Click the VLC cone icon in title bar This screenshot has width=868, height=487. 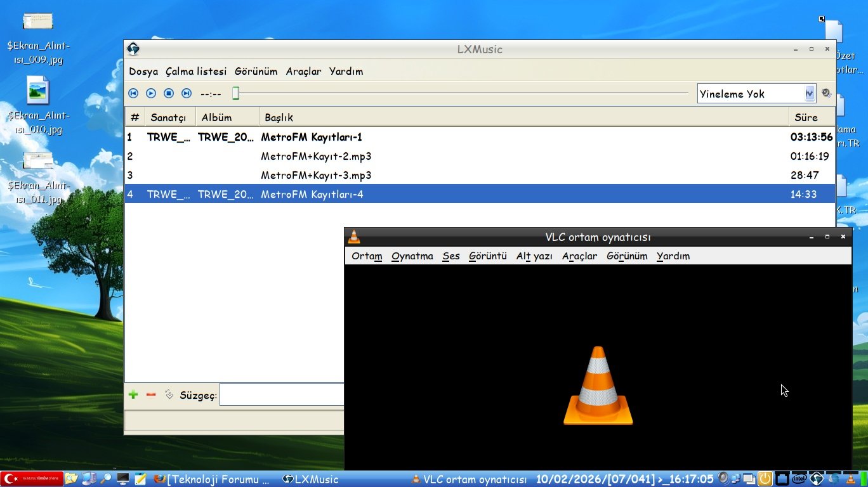click(354, 237)
